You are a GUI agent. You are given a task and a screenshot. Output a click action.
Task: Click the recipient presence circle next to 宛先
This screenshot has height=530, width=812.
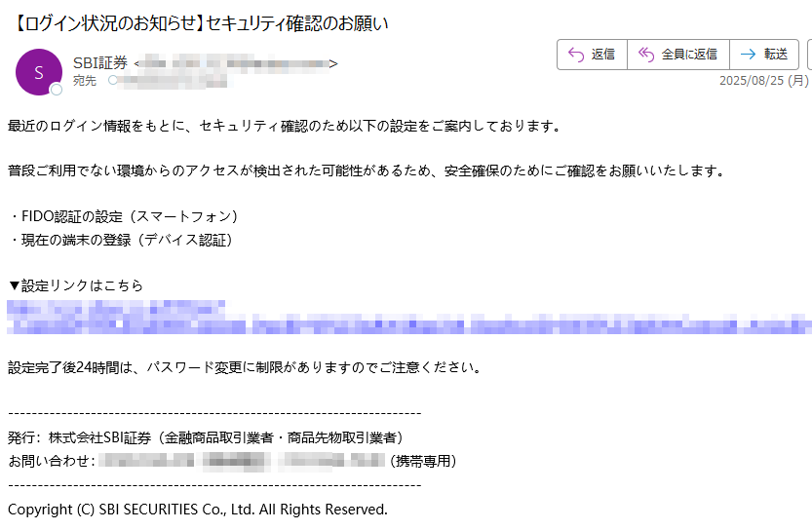[112, 80]
